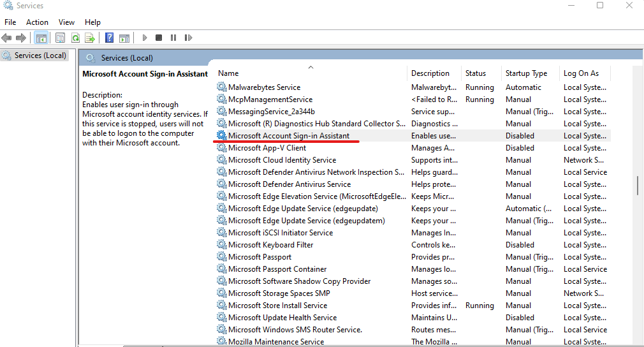Screen dimensions: 644x347
Task: Click the vertical scrollbar thumb
Action: (638, 185)
